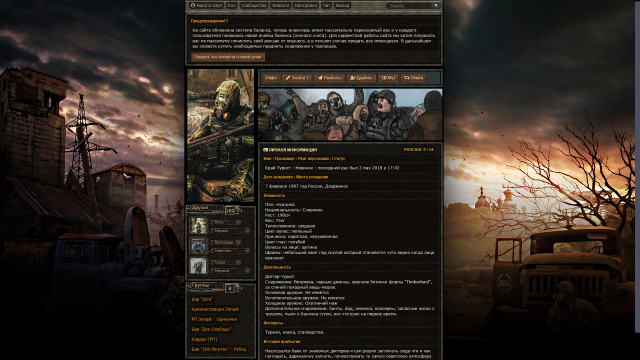
Task: Open the Бар "Шти" group link
Action: [x=202, y=299]
